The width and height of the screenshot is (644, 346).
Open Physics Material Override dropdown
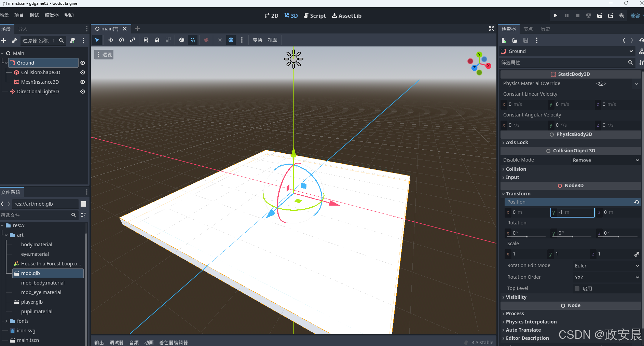point(636,84)
